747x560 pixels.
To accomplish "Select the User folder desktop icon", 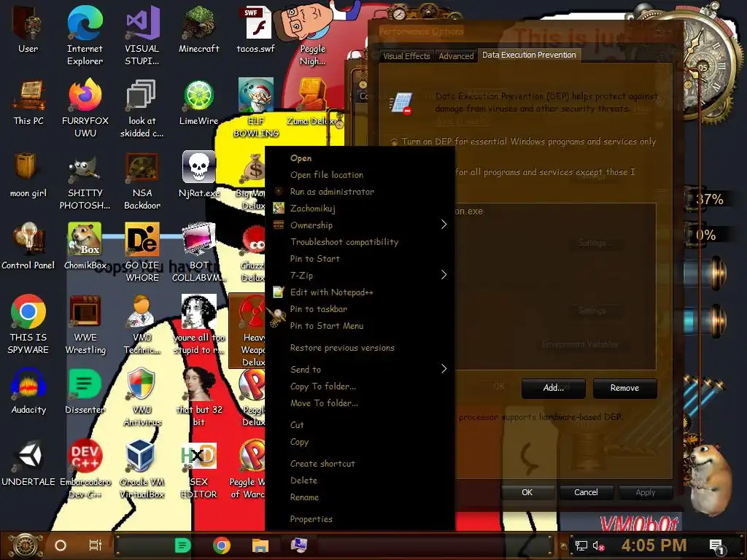I will (28, 29).
